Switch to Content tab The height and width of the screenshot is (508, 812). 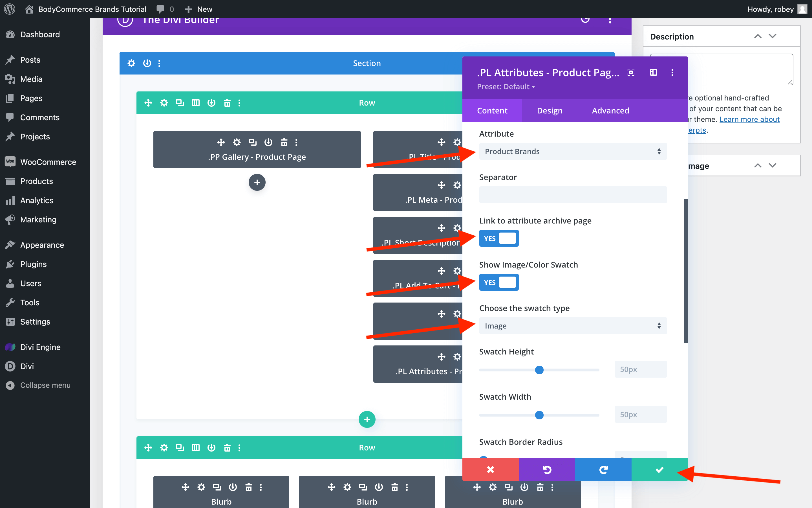click(492, 111)
